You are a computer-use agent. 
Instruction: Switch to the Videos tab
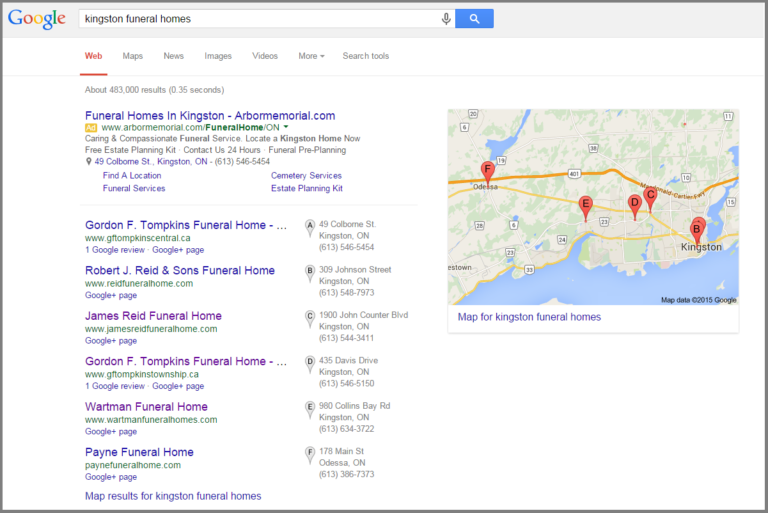(x=265, y=56)
